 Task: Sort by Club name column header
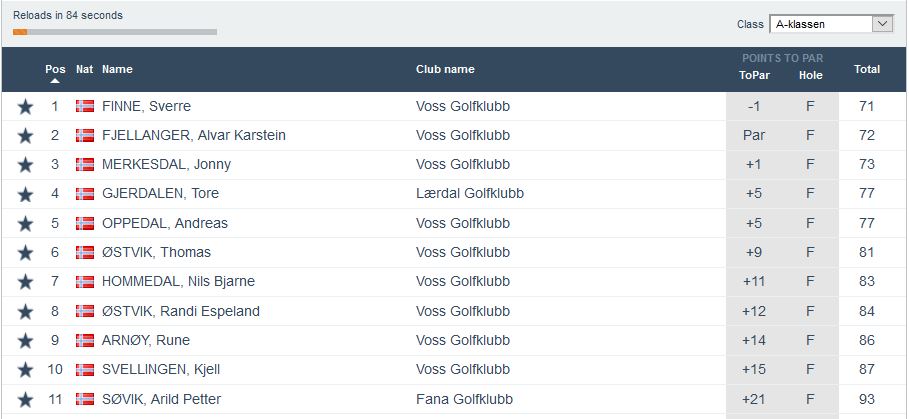tap(445, 69)
